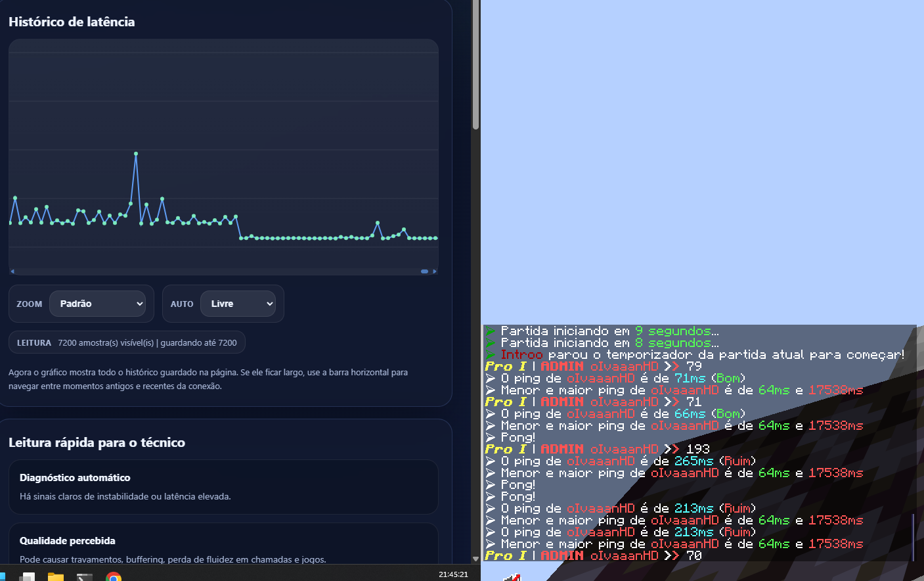Click the blue icon at the taskbar's left edge
Screen dimensions: 924x581
[2, 576]
